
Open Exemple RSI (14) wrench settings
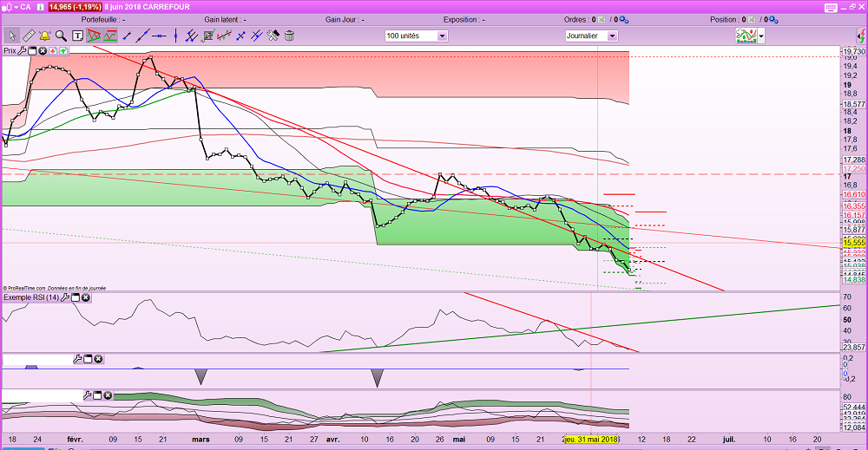point(65,297)
